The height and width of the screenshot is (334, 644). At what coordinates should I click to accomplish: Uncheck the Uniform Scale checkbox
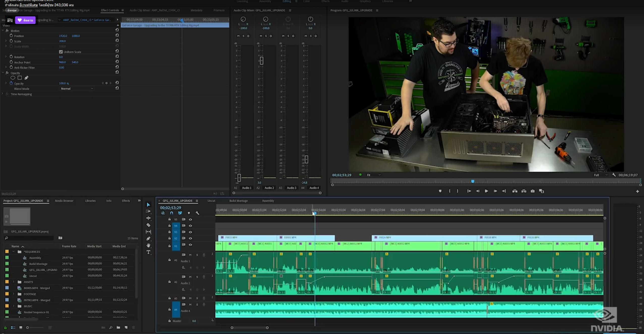point(61,52)
